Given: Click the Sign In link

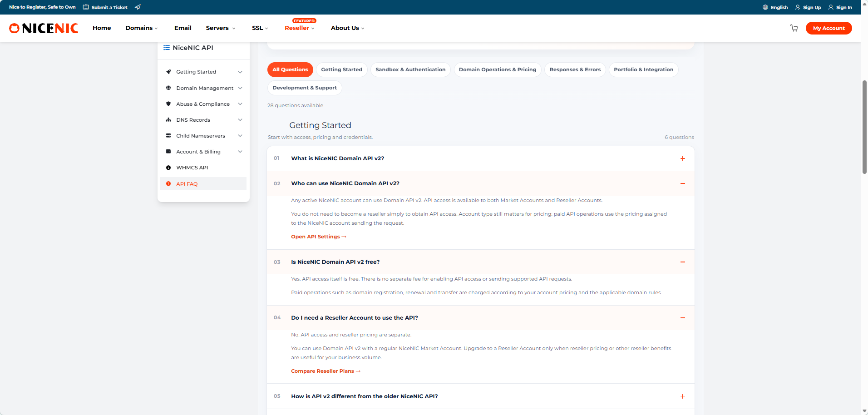Looking at the screenshot, I should 844,7.
